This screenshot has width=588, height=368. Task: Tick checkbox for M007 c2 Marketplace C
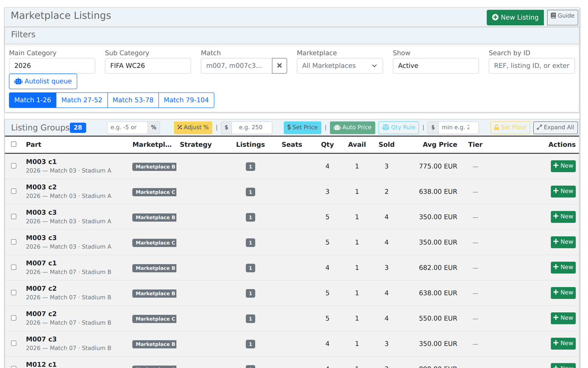pos(14,318)
